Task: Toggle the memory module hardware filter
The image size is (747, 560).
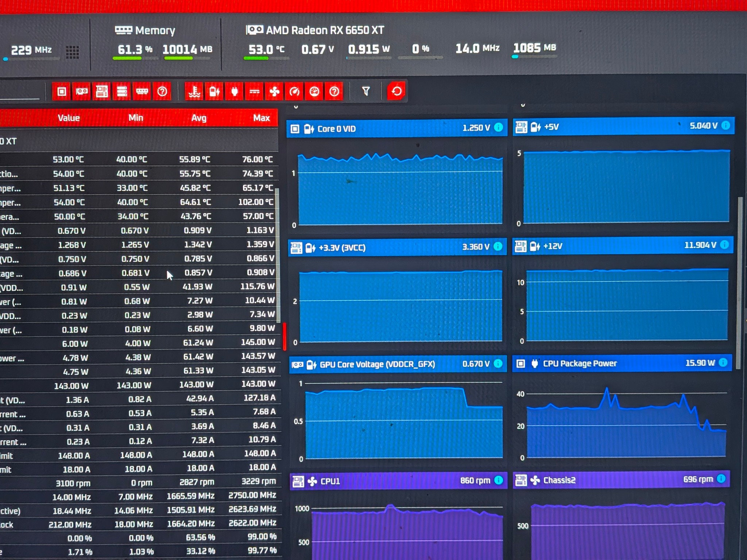Action: (x=142, y=91)
